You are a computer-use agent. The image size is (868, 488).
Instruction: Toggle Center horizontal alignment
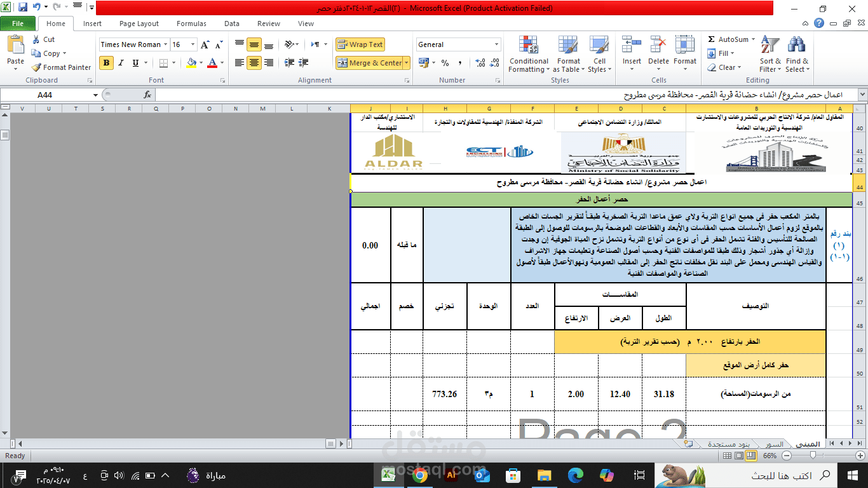coord(254,63)
